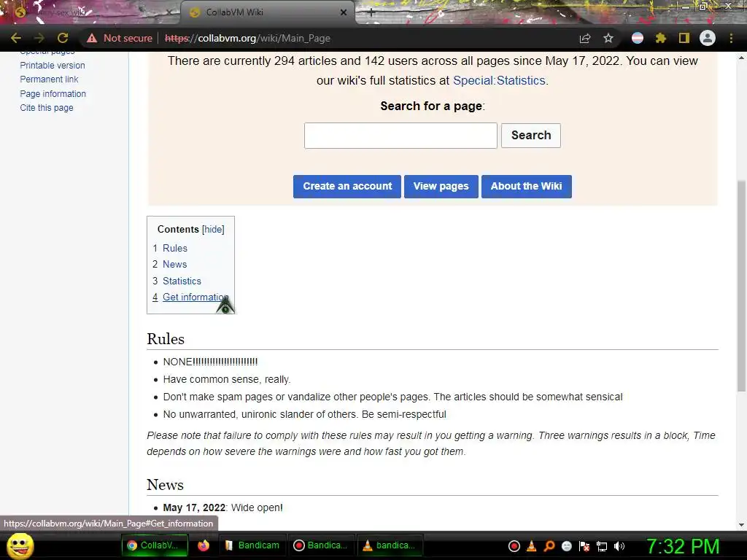Open the Chrome profile avatar
Screen dimensions: 747x560
tap(708, 38)
